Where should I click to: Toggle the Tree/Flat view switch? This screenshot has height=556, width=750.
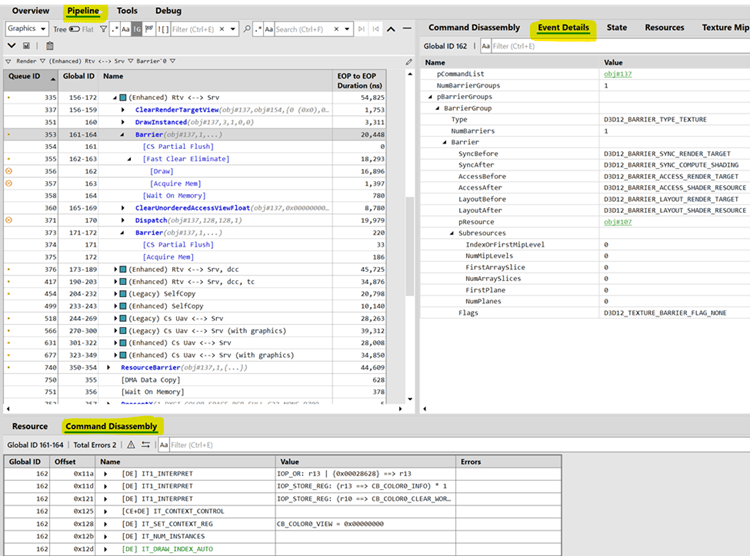click(x=74, y=29)
